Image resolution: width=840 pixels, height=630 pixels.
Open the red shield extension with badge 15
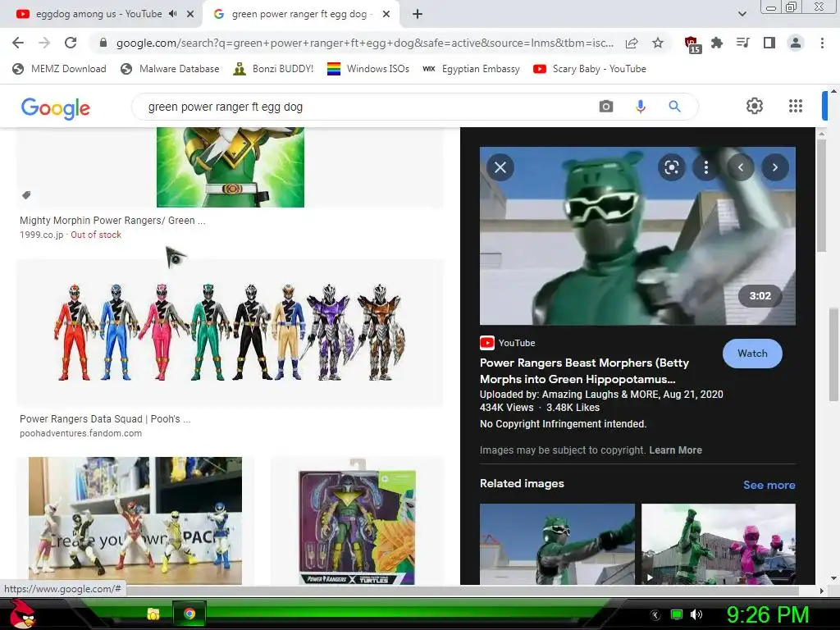(692, 44)
